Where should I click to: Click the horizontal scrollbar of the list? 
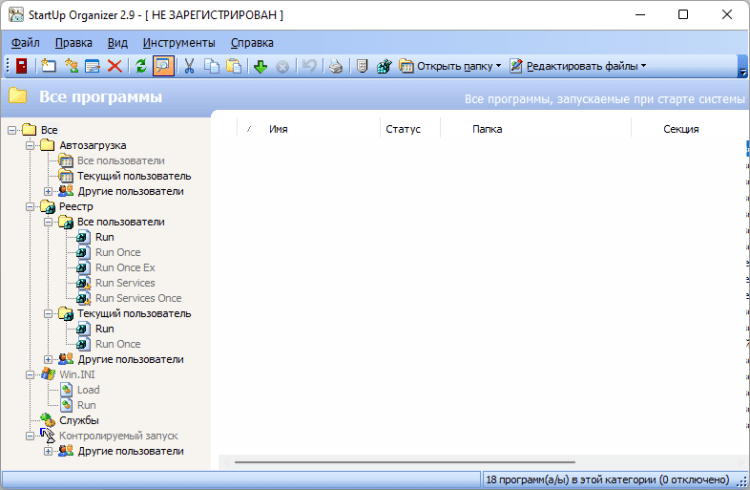coord(405,462)
